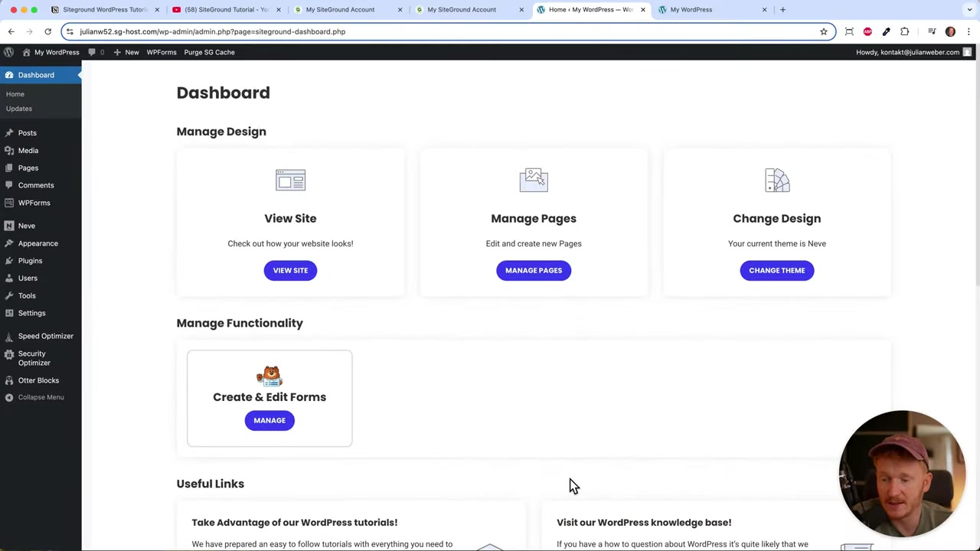Click the WordPress logo in admin bar

click(8, 52)
